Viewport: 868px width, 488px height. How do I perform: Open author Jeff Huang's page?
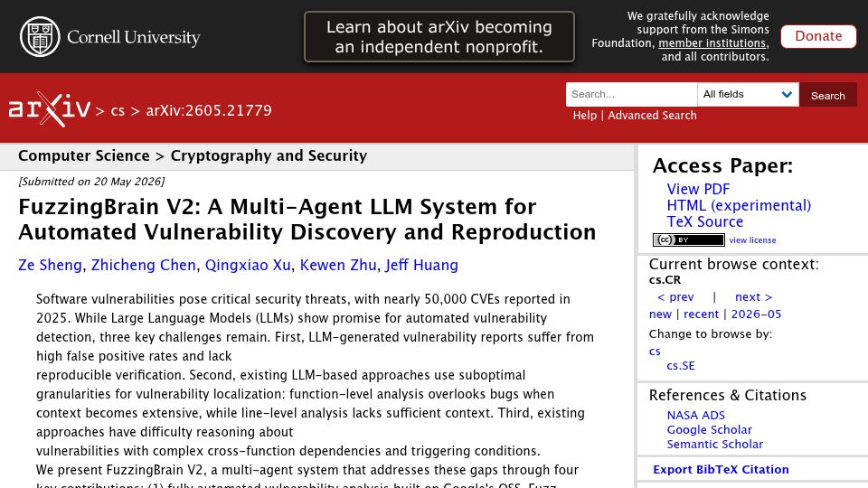[x=422, y=265]
